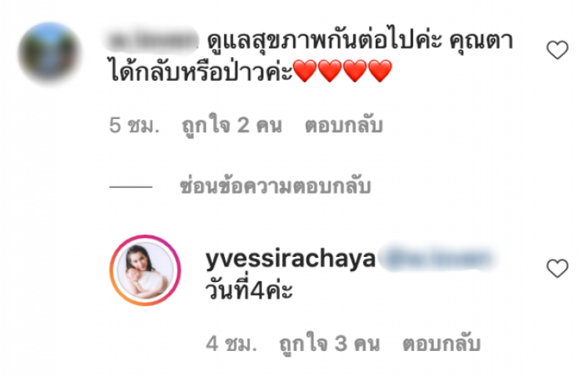Open the yvessirachaya username link
Screen dimensions: 588x376
click(x=290, y=258)
